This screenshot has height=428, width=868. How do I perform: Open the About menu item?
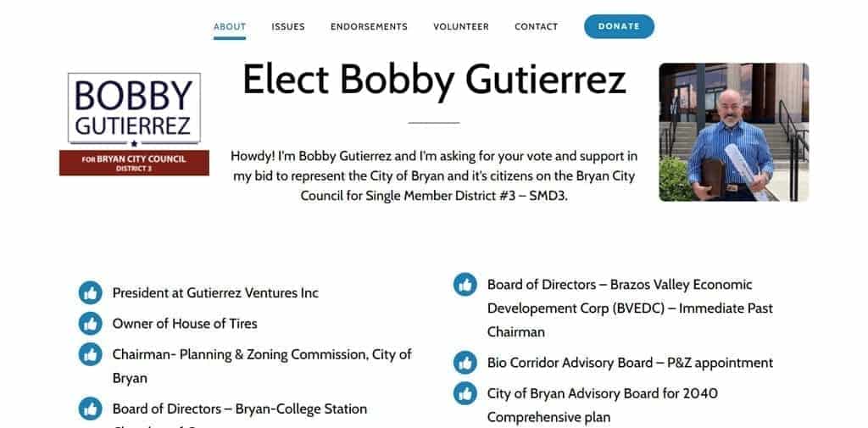tap(230, 26)
